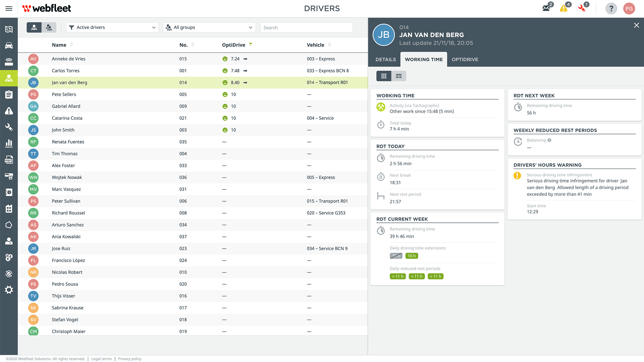Expand the Active drivers filter dropdown
Viewport: 644px width, 362px height.
(x=112, y=27)
